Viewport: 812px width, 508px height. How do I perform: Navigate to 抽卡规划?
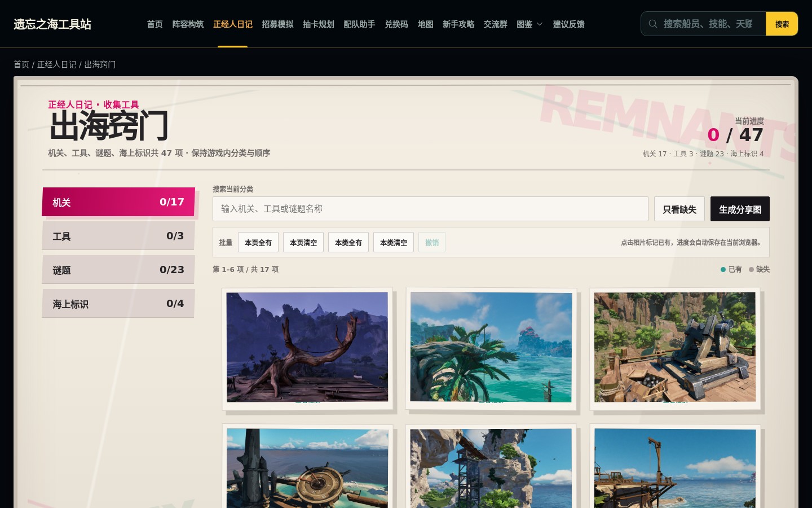[319, 24]
